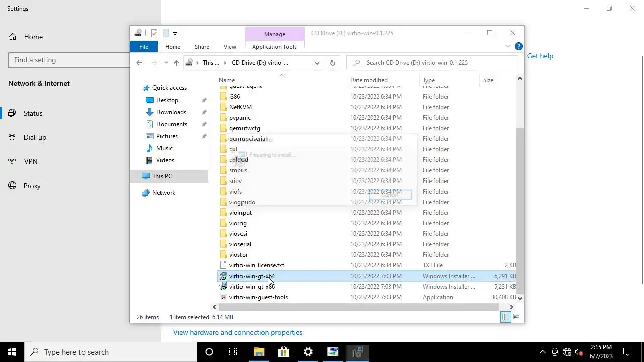Open Explorer help question mark icon
This screenshot has height=362, width=644.
click(519, 46)
